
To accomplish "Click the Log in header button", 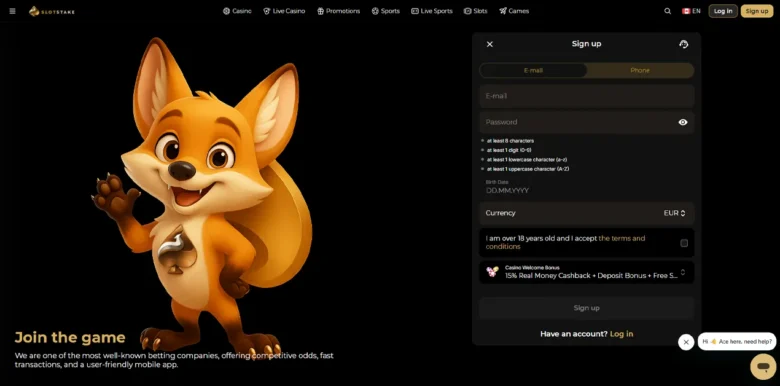I will point(723,11).
